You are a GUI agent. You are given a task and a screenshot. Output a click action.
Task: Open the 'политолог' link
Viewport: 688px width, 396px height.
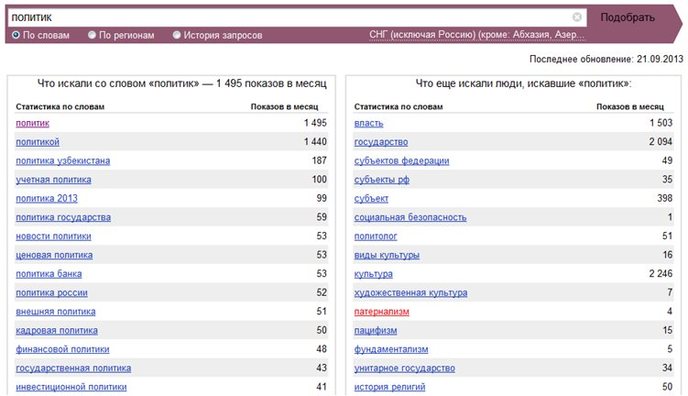(376, 236)
